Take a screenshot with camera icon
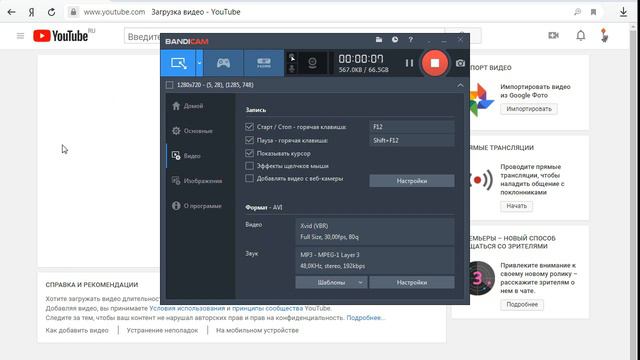The image size is (640, 360). click(x=460, y=63)
